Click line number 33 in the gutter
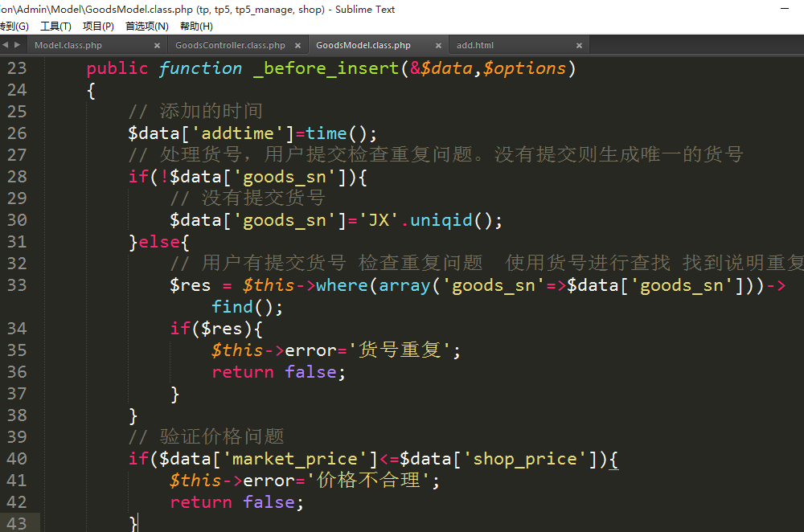Screen dimensions: 804x532 16,285
